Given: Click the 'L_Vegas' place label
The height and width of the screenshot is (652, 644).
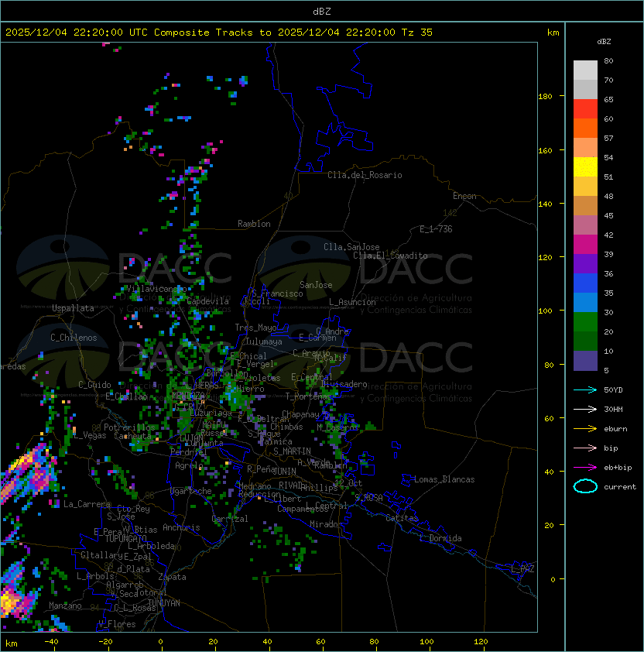Looking at the screenshot, I should click(90, 435).
